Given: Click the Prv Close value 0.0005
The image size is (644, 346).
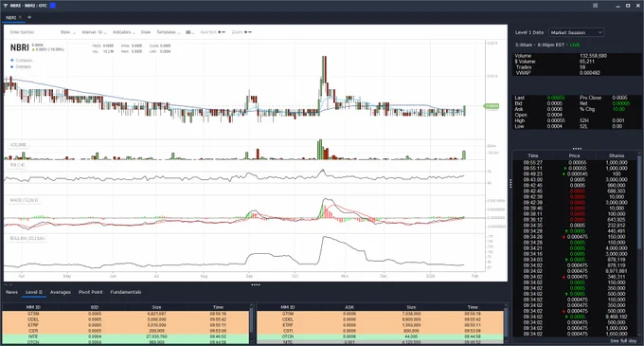Looking at the screenshot, I should point(619,98).
